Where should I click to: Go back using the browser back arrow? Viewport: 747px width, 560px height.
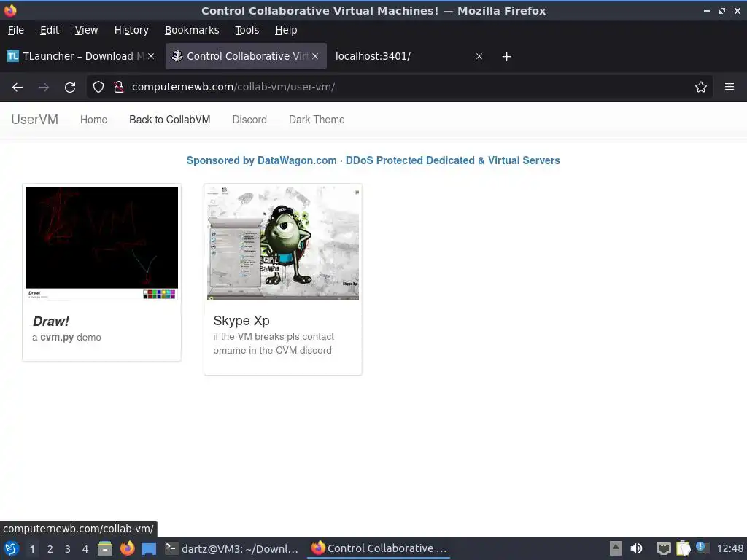click(x=18, y=87)
